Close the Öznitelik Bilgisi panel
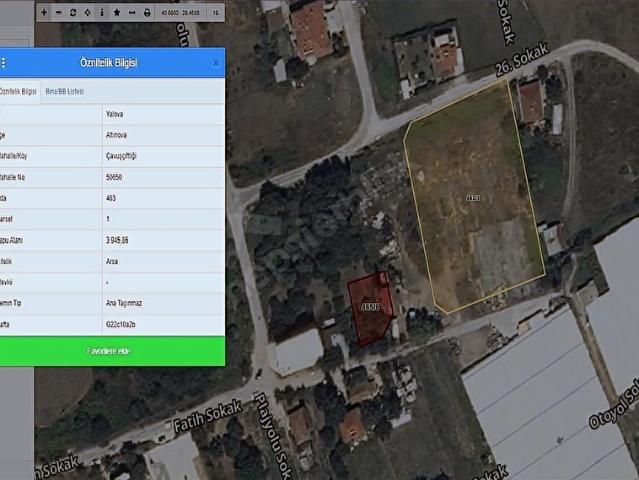This screenshot has width=639, height=480. pos(216,63)
